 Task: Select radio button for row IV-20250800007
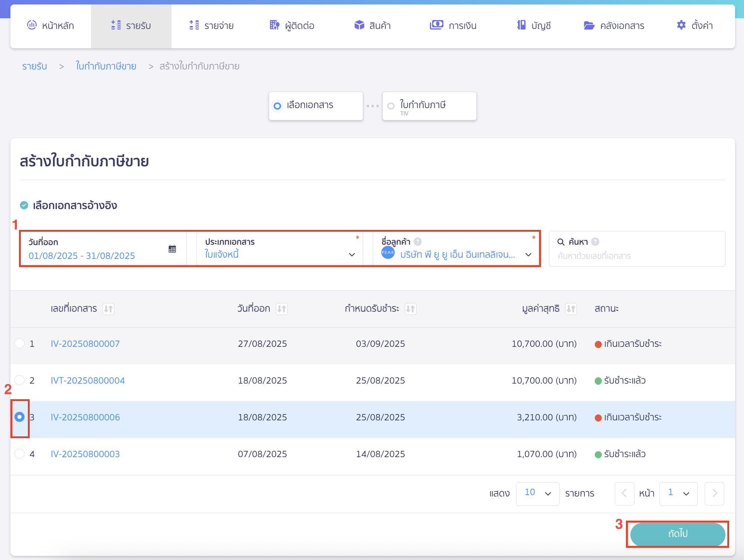pos(19,344)
